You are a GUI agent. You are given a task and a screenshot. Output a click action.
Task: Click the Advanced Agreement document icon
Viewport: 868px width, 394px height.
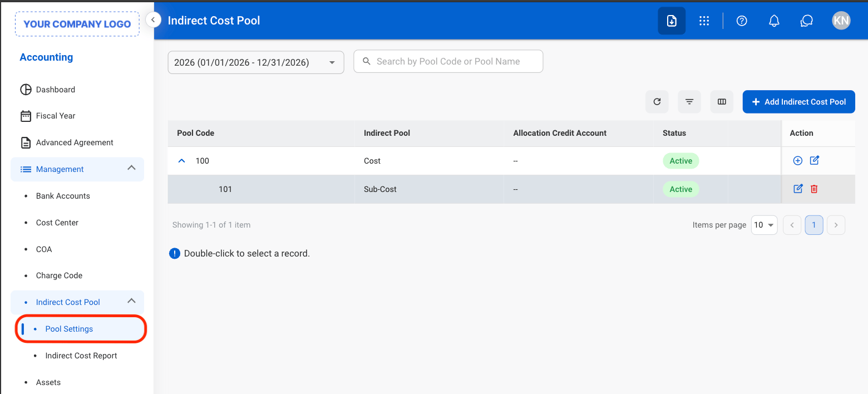pyautogui.click(x=26, y=142)
